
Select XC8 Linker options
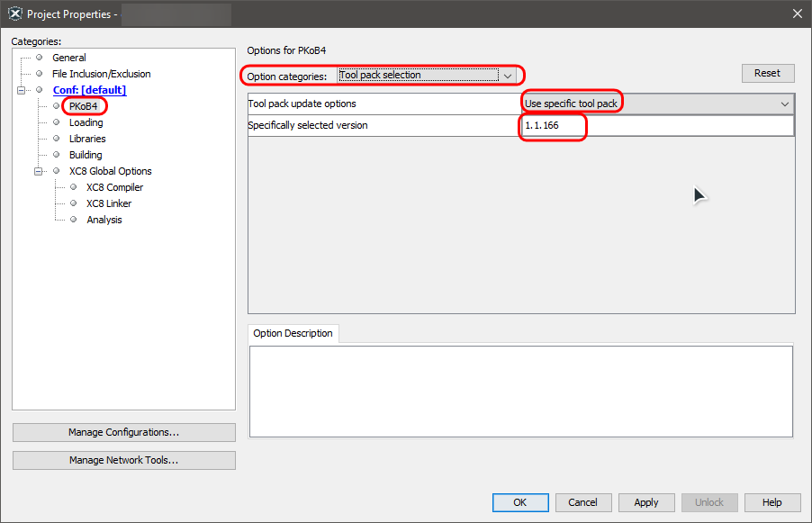[109, 203]
